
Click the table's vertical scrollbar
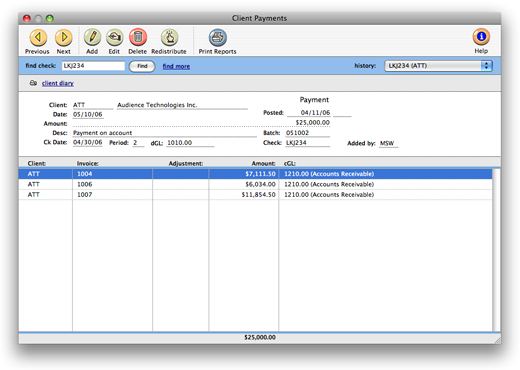(x=496, y=250)
